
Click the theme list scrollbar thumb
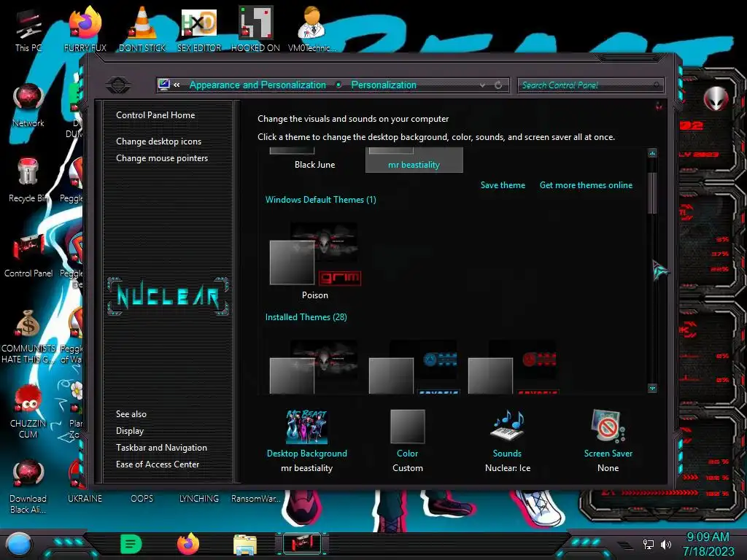click(652, 192)
